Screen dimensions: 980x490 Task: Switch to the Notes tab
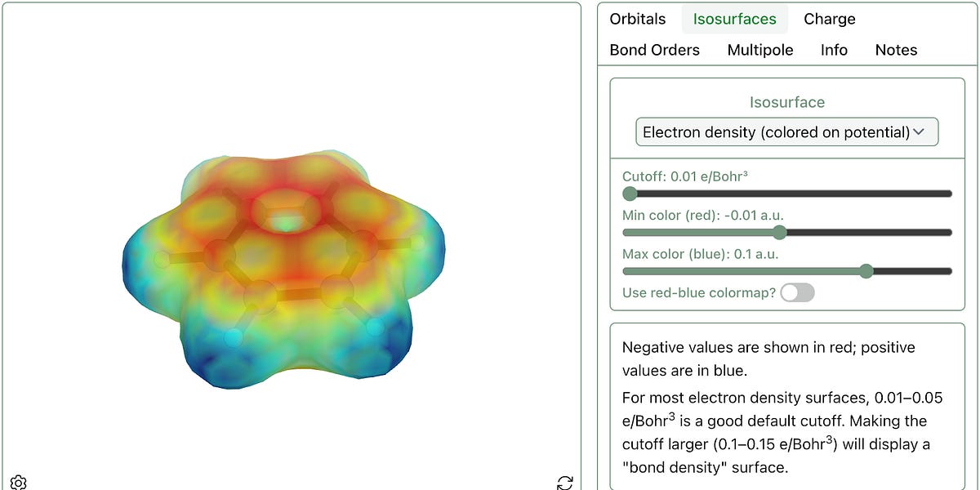click(x=895, y=50)
